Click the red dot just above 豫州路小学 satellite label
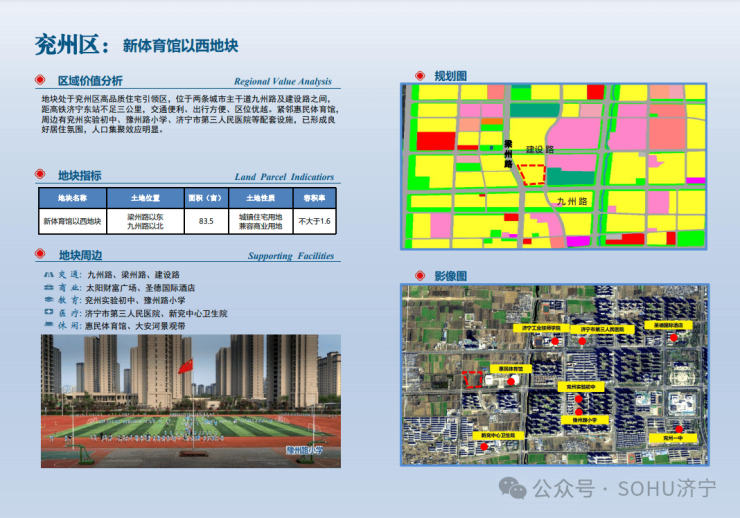 pos(579,411)
